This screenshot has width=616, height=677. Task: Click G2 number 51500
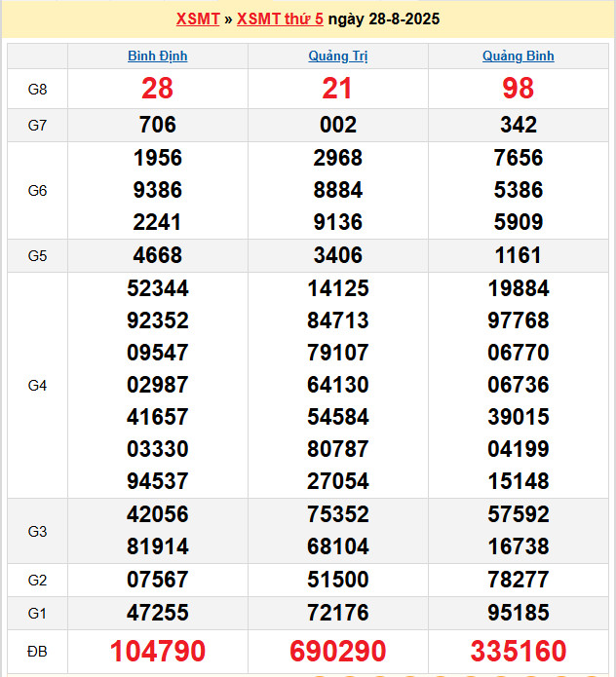pyautogui.click(x=338, y=580)
